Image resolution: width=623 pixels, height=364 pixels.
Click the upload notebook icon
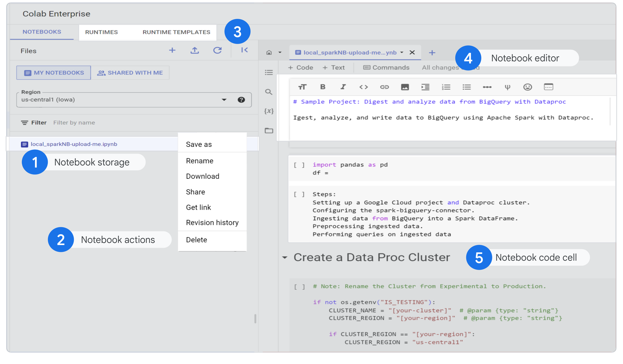click(x=195, y=51)
